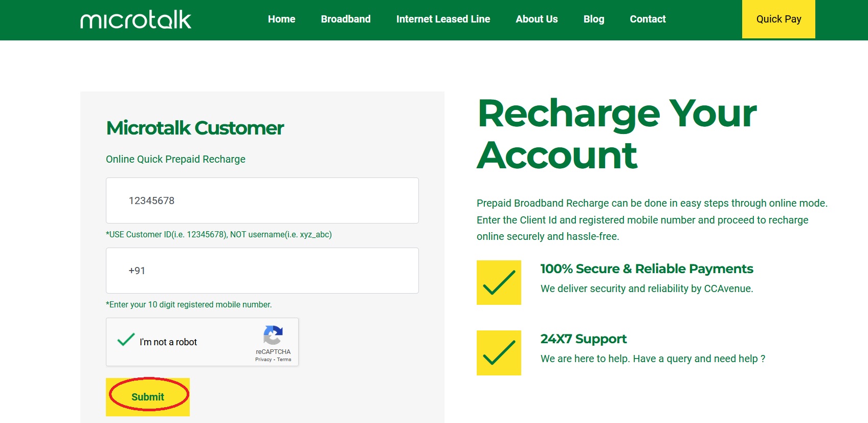Click the Recharge Your Account heading
This screenshot has height=423, width=868.
pos(616,134)
